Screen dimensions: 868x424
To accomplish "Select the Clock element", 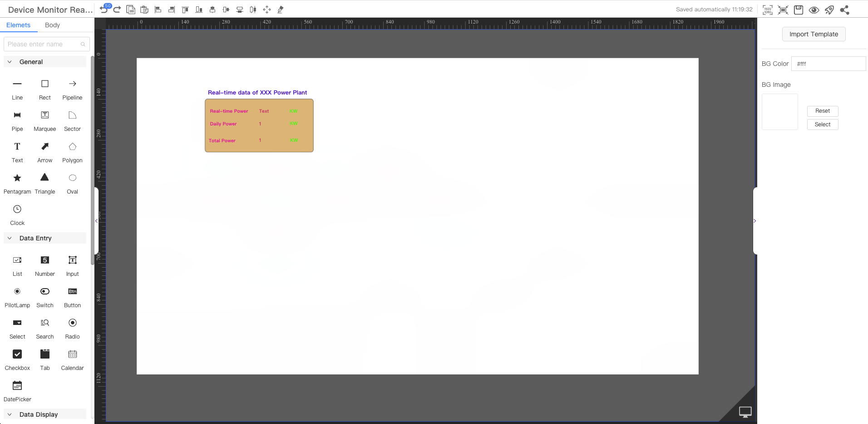I will [17, 214].
